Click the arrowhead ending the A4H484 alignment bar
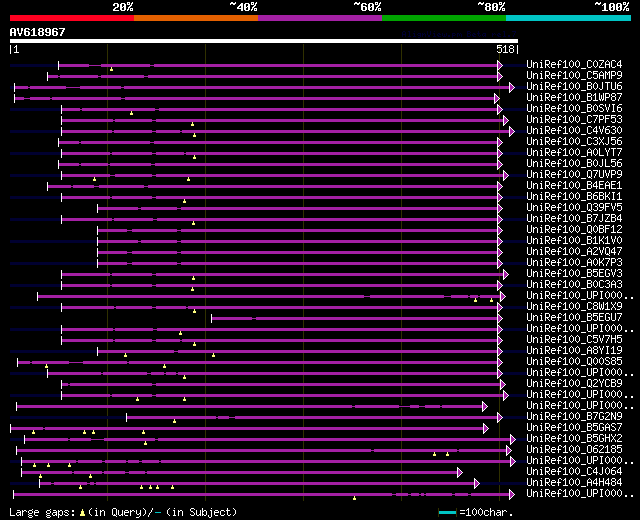This screenshot has height=520, width=640. pos(477,484)
